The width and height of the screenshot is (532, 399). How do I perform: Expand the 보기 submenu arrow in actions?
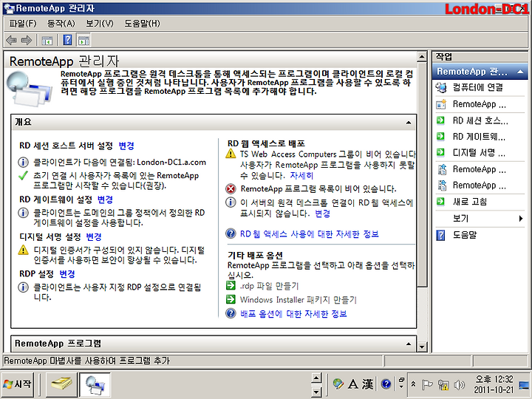point(521,218)
